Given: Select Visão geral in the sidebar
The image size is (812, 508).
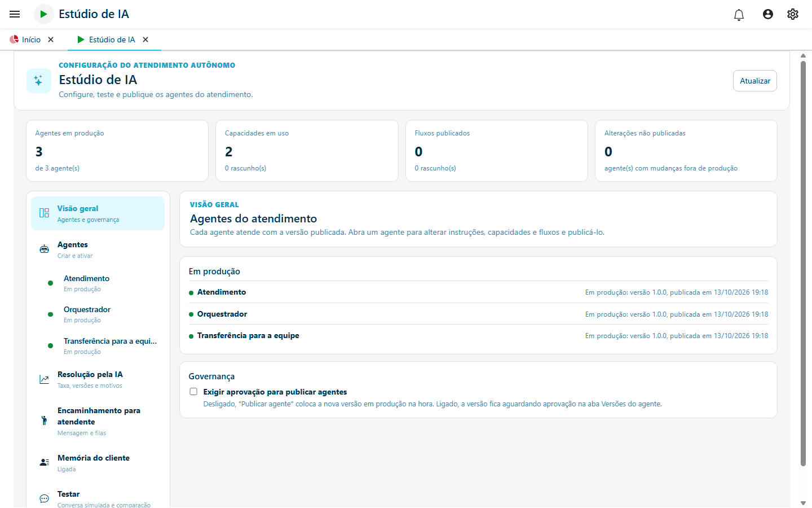Looking at the screenshot, I should [98, 213].
